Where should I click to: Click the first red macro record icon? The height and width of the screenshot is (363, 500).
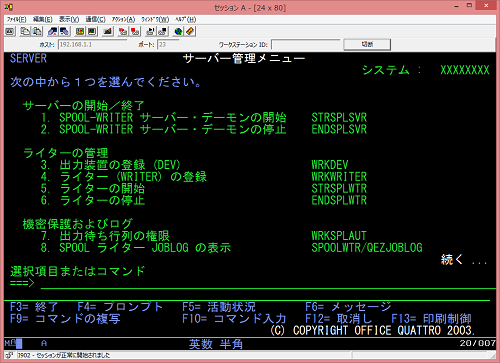coord(123,31)
